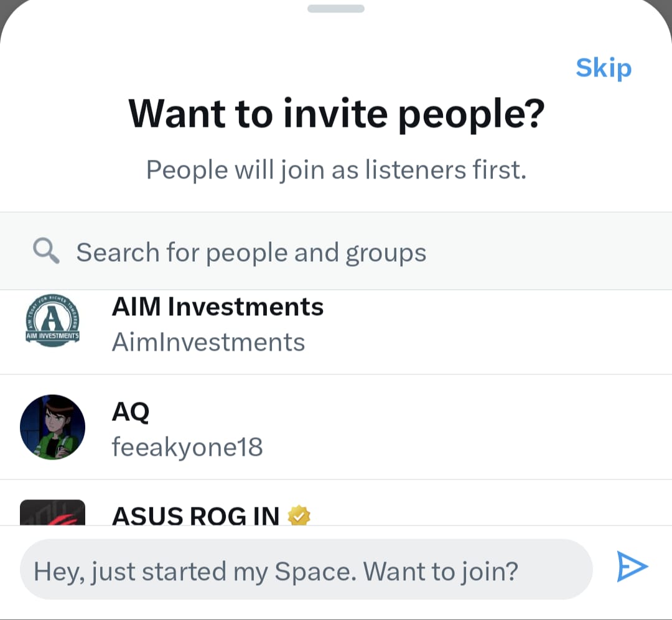Viewport: 672px width, 620px height.
Task: Click the AIM Investments profile avatar
Action: (x=53, y=322)
